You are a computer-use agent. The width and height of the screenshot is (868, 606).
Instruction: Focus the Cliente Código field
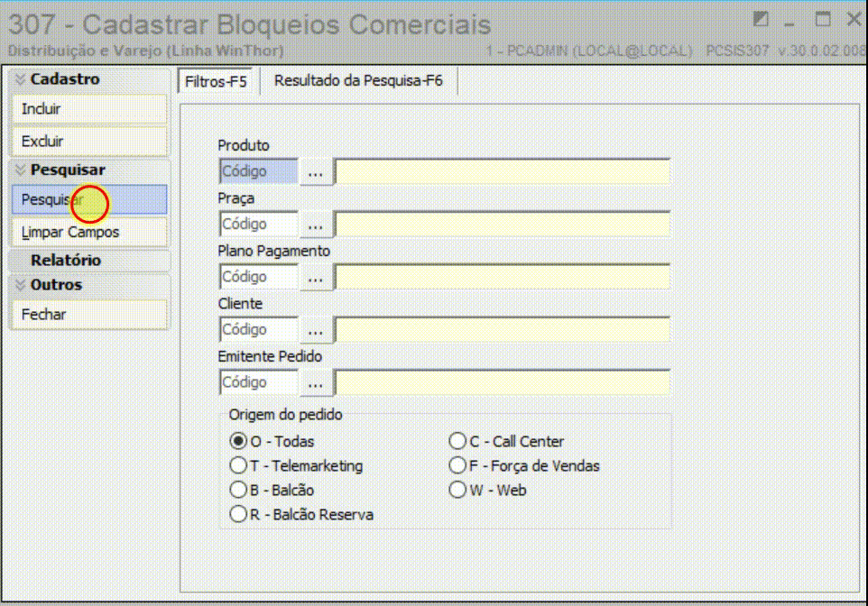coord(259,330)
